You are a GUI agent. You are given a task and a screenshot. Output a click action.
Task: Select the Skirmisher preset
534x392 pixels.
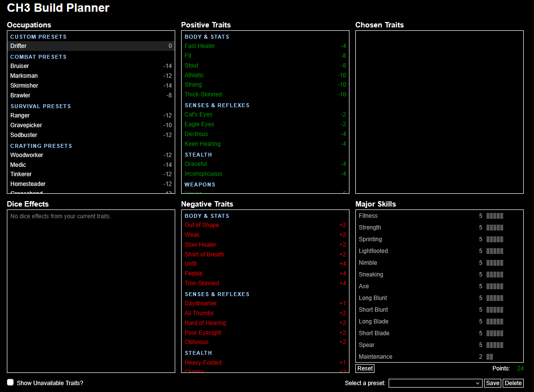click(91, 86)
